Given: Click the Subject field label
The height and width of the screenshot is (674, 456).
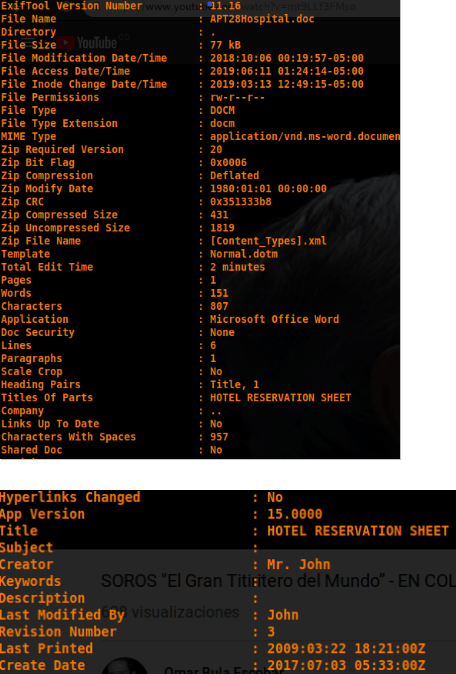Looking at the screenshot, I should click(x=27, y=548).
